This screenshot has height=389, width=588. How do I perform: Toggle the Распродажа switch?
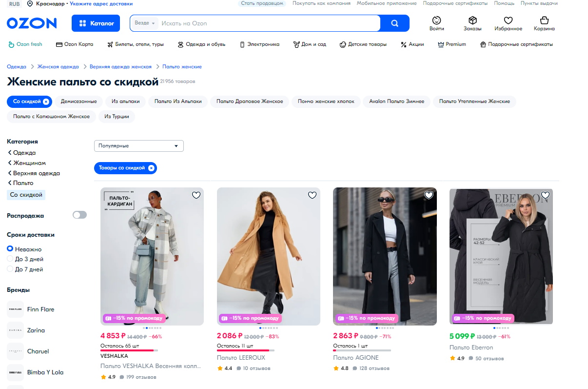point(79,215)
